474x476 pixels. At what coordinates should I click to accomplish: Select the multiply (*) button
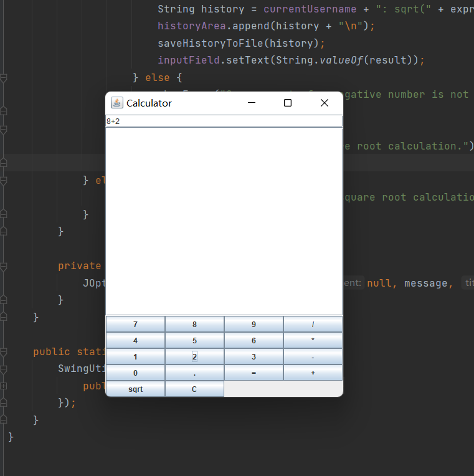(x=313, y=340)
